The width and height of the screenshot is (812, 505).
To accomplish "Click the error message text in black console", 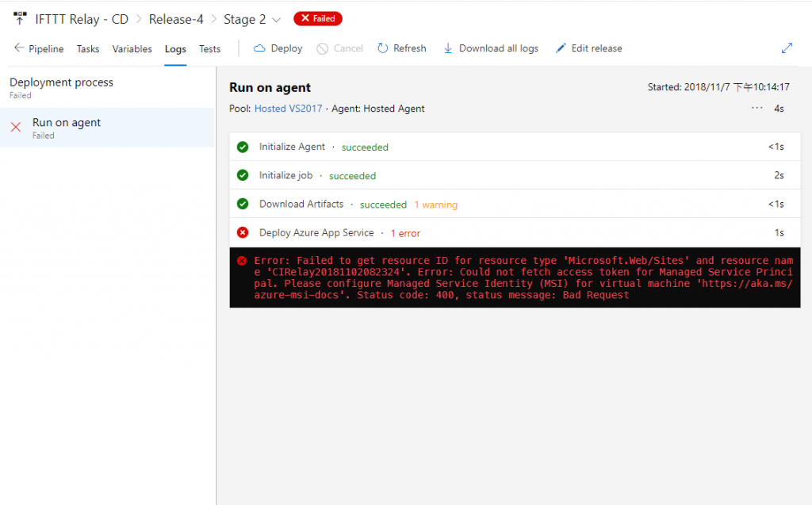I will 523,277.
